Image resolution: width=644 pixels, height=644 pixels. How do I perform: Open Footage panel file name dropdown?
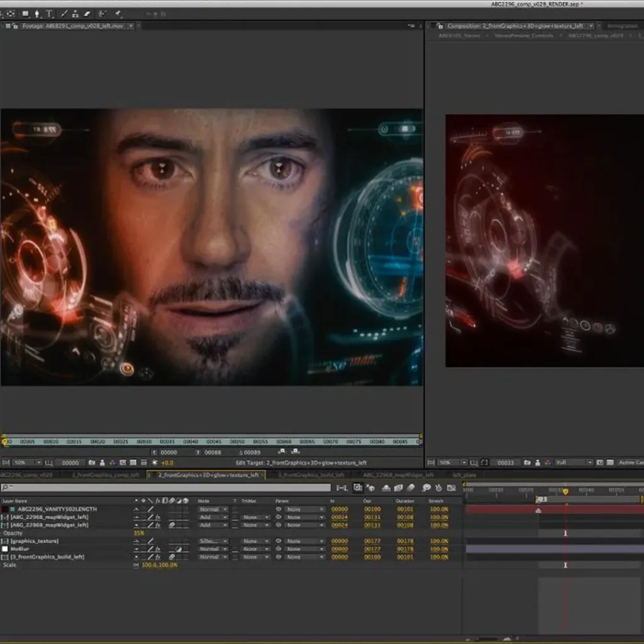pyautogui.click(x=131, y=26)
